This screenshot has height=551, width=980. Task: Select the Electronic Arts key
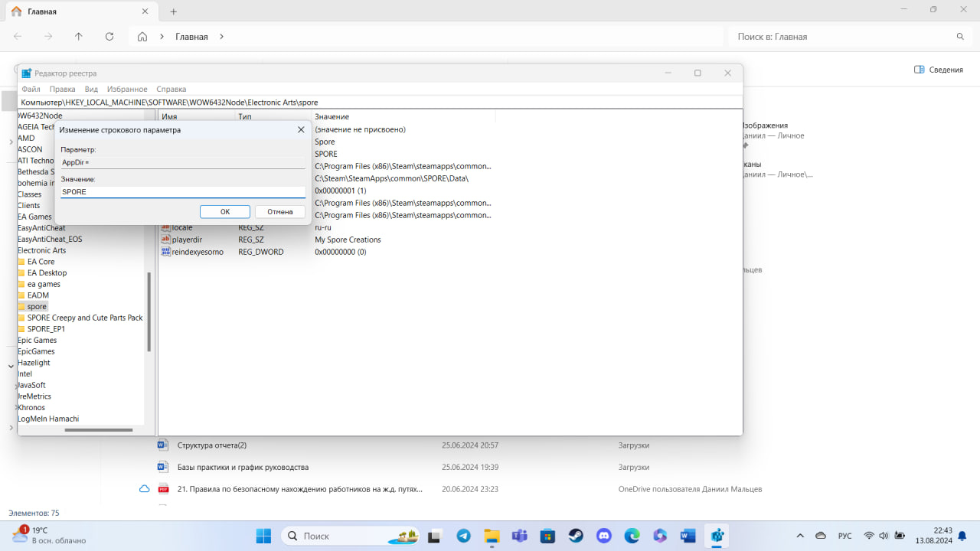(x=42, y=250)
